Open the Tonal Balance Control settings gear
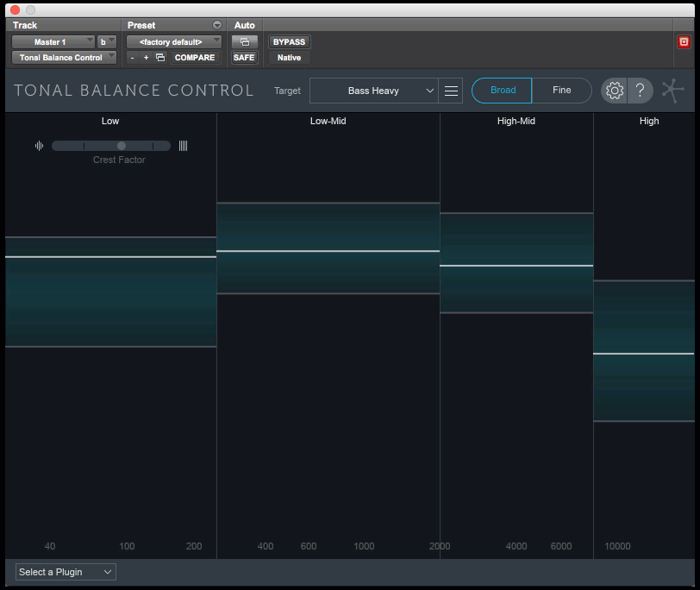This screenshot has height=590, width=700. point(615,91)
